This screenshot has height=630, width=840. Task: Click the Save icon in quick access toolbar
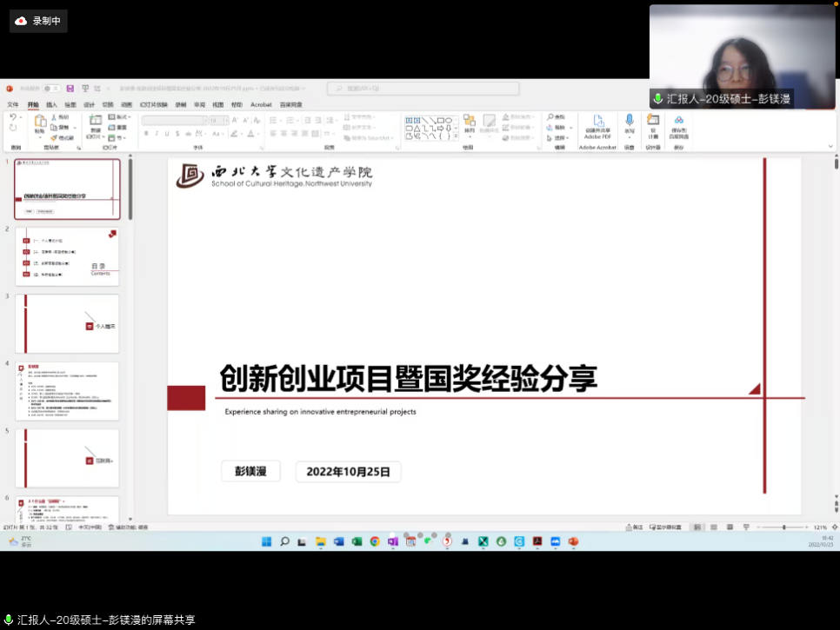70,89
